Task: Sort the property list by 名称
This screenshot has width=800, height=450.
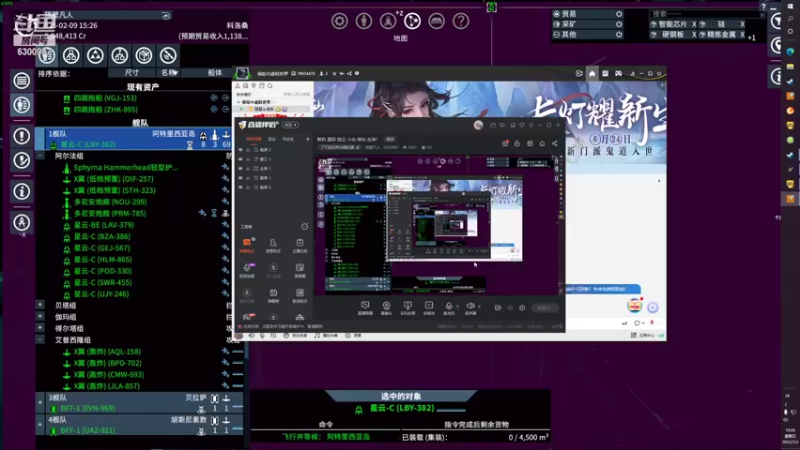Action: pyautogui.click(x=169, y=73)
